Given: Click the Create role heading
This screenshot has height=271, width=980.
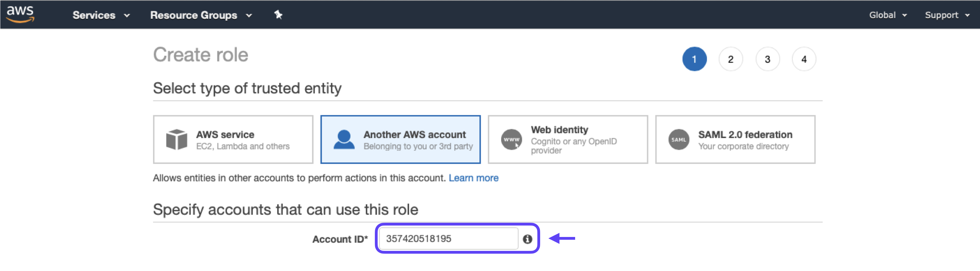Looking at the screenshot, I should (x=201, y=55).
